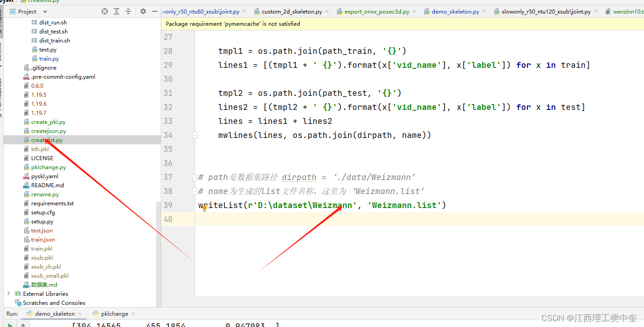
Task: Click the 'Weizmann.list' string in code
Action: [404, 205]
